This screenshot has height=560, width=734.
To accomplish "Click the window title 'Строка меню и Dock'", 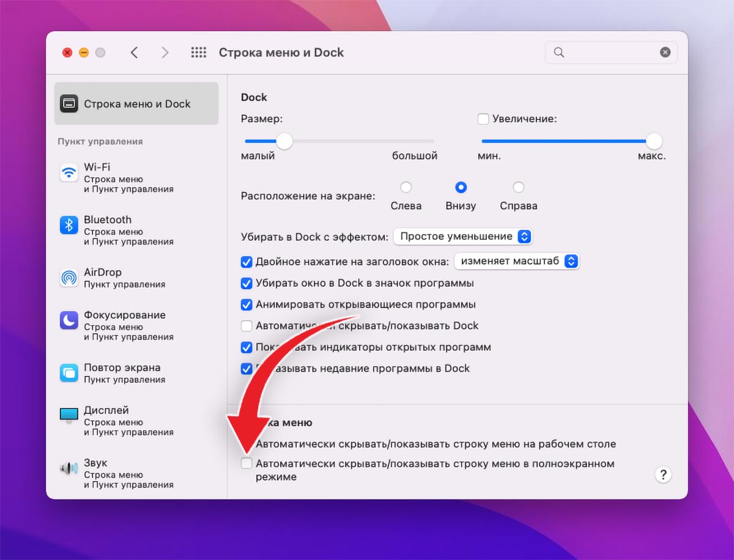I will tap(281, 53).
